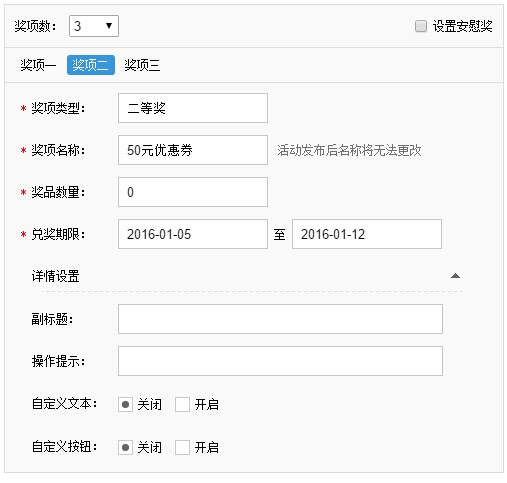Screen dimensions: 507x483
Task: Click the 奖项类型 field containing 二等奖
Action: tap(193, 108)
